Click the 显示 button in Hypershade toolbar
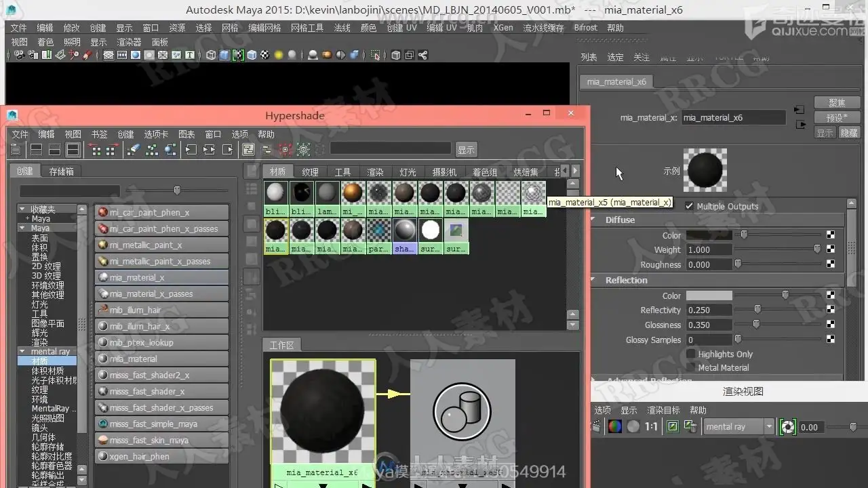 pos(466,150)
